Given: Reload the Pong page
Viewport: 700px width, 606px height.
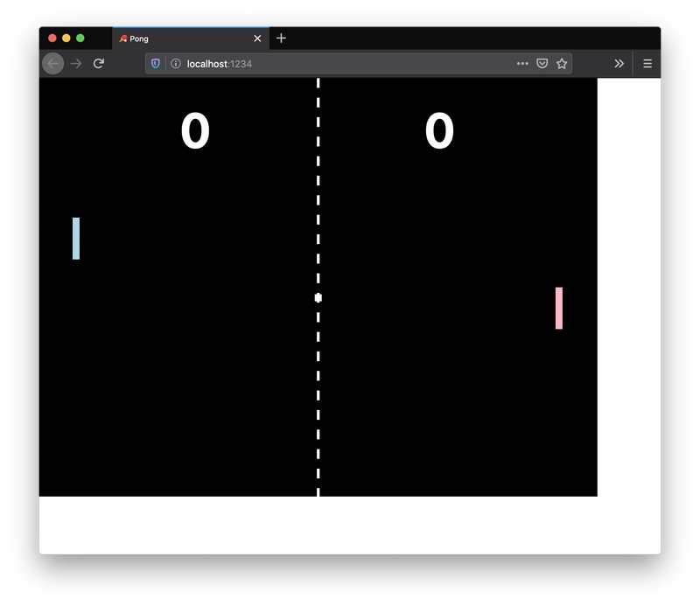Looking at the screenshot, I should click(99, 64).
